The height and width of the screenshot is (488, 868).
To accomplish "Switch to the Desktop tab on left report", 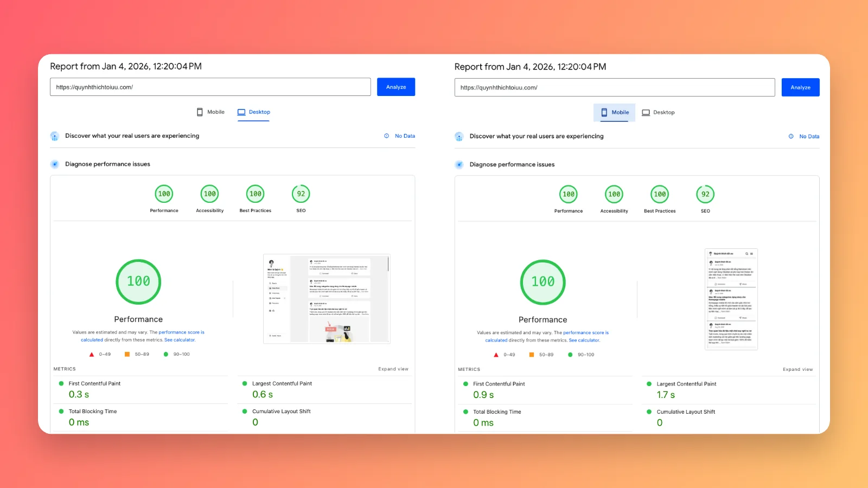I will [253, 112].
